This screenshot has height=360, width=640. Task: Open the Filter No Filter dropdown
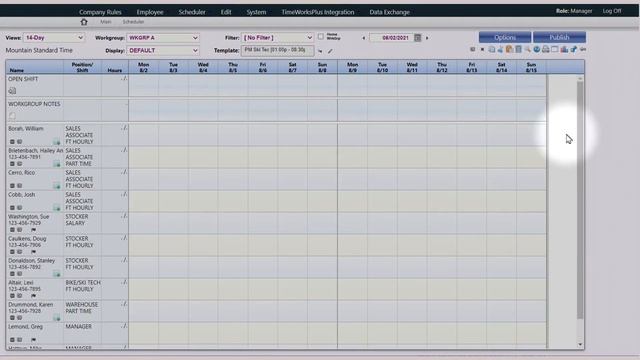[277, 38]
